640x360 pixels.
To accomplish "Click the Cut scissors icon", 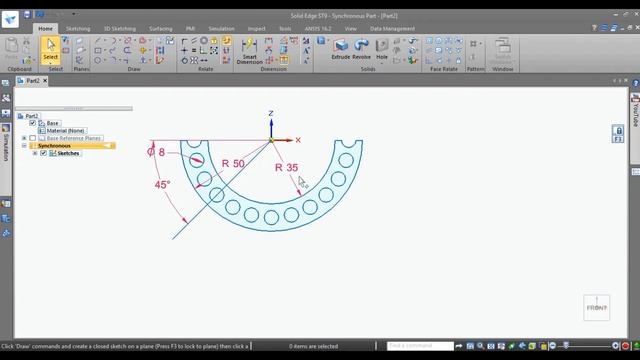I will (27, 40).
